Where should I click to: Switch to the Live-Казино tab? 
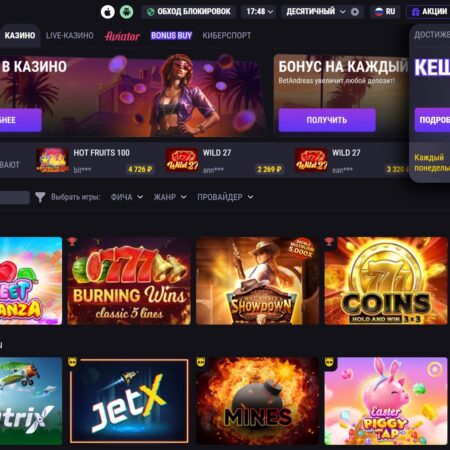point(70,36)
